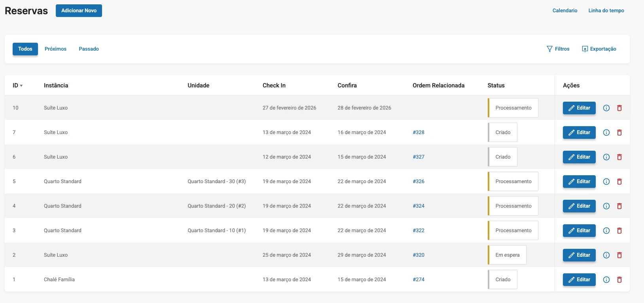Show info for order #322 booking

(x=606, y=231)
